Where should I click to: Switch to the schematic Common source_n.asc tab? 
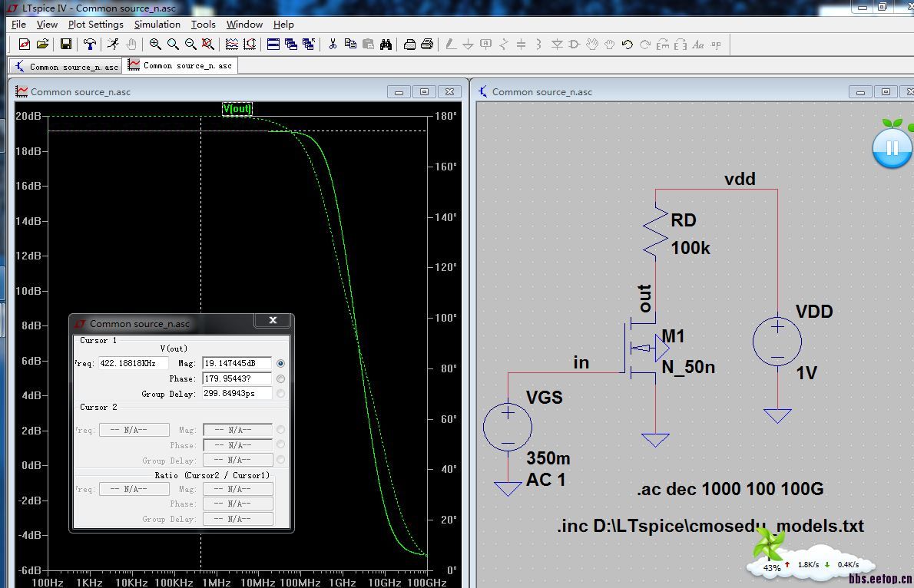[x=66, y=67]
